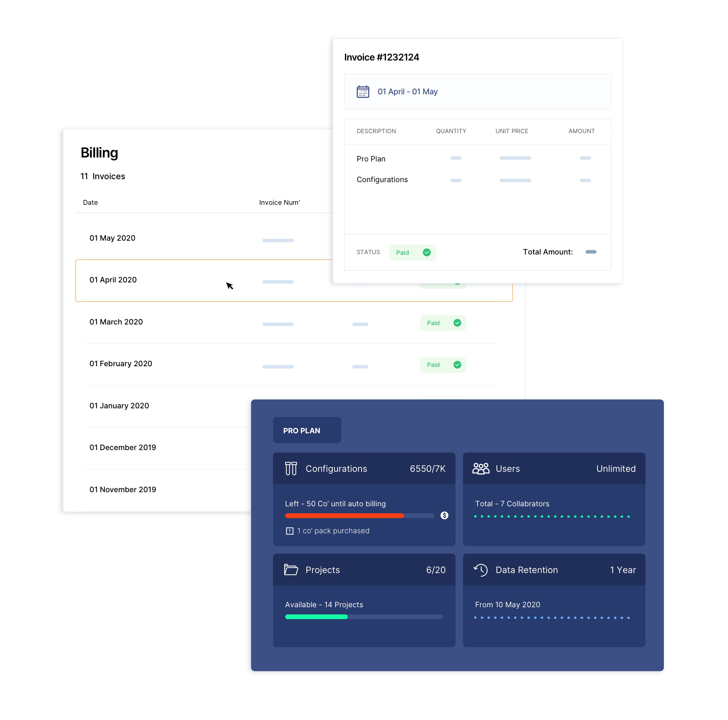Image resolution: width=728 pixels, height=720 pixels.
Task: Click the Users group icon
Action: (481, 468)
